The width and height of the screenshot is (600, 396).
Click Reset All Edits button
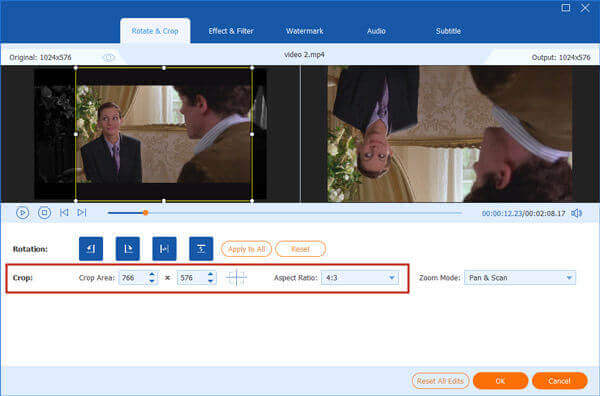pyautogui.click(x=440, y=381)
